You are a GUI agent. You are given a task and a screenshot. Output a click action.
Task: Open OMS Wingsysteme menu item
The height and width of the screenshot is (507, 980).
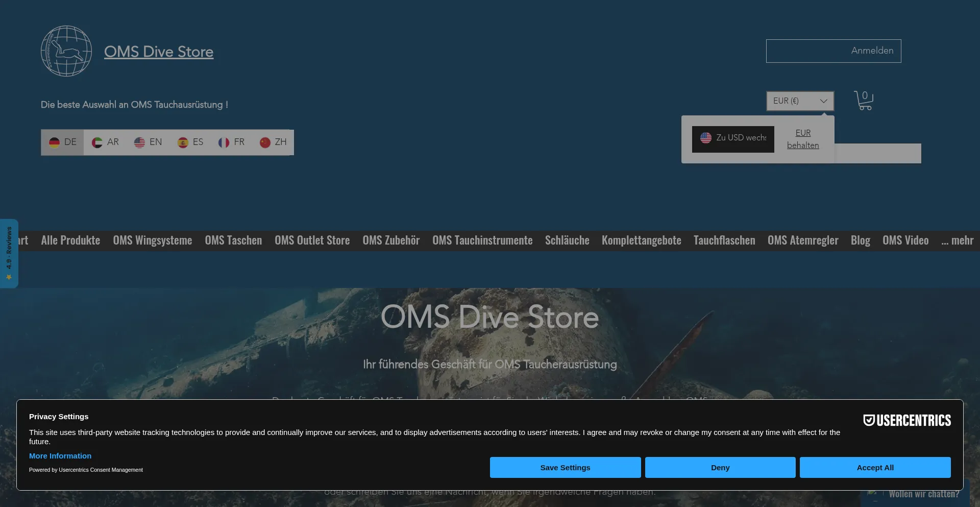pos(153,240)
